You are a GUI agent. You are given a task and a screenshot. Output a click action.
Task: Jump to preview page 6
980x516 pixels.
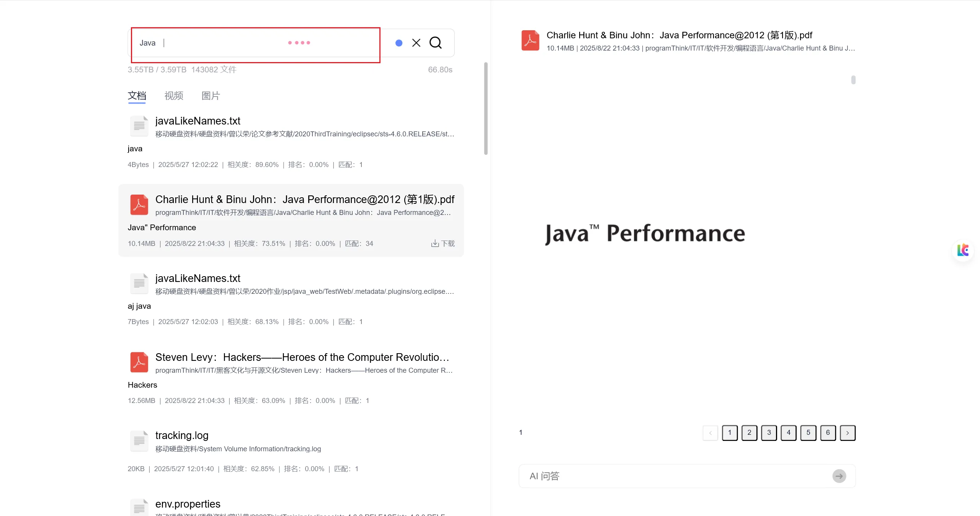[x=828, y=433]
